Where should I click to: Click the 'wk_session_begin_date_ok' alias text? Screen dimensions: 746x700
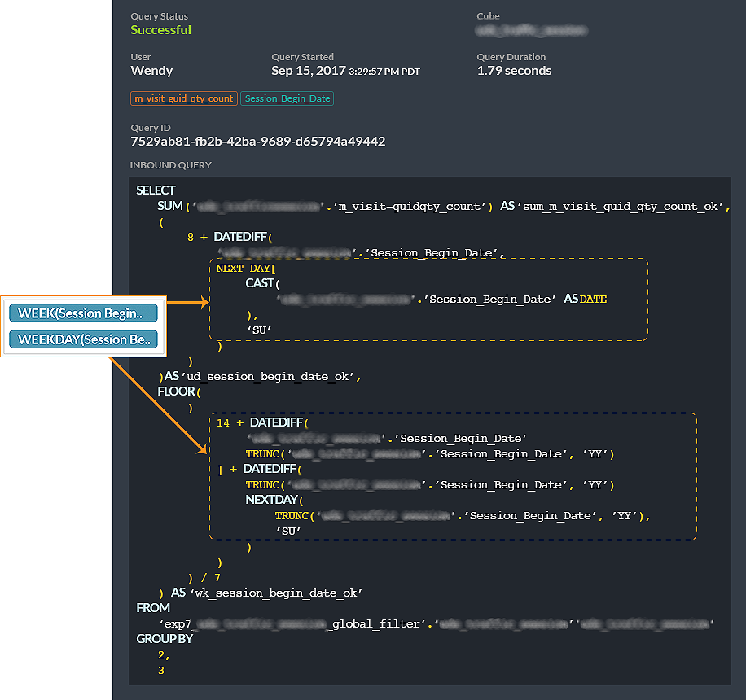point(276,593)
